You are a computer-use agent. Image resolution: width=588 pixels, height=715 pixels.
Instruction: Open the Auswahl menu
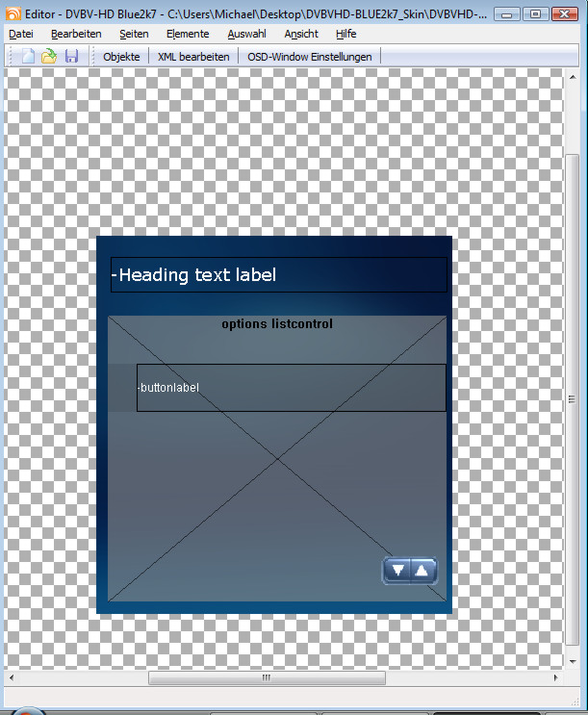246,34
